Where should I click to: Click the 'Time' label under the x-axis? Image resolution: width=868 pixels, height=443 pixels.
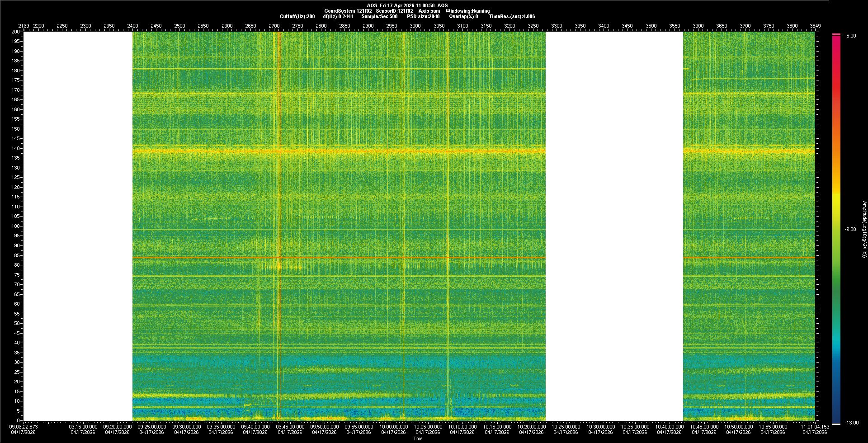pyautogui.click(x=418, y=438)
